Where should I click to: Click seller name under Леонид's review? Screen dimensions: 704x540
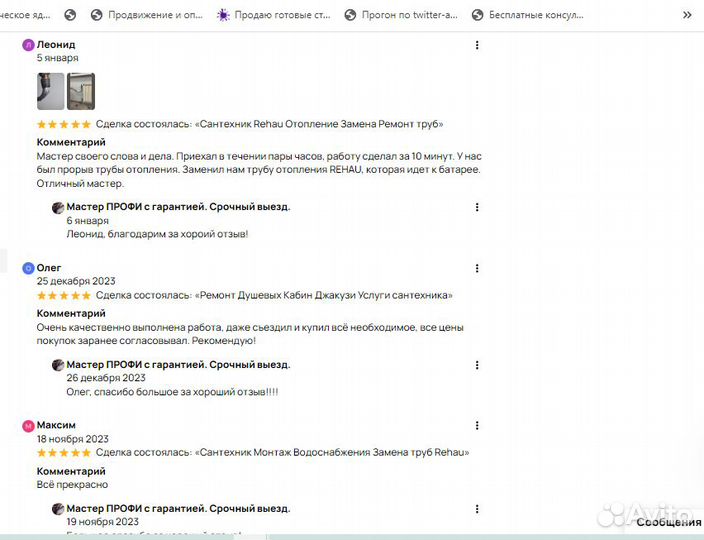[x=178, y=207]
